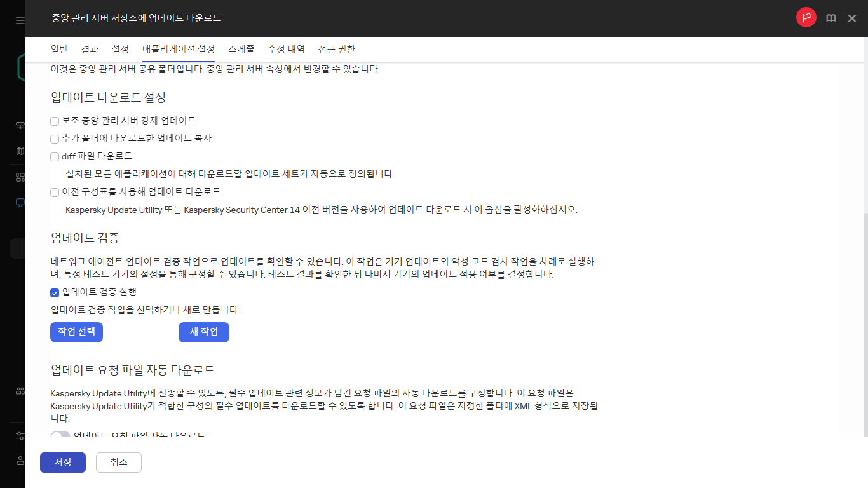Save settings with the 저장 button

tap(62, 463)
